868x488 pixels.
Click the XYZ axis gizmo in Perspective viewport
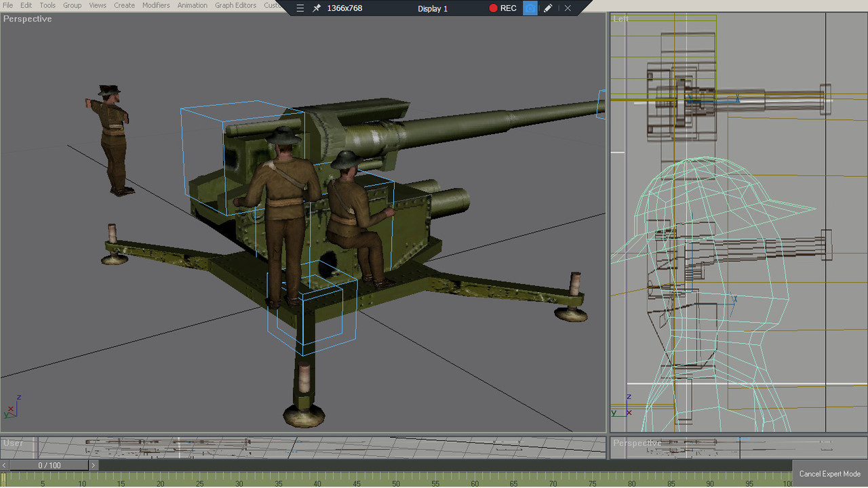pos(12,407)
